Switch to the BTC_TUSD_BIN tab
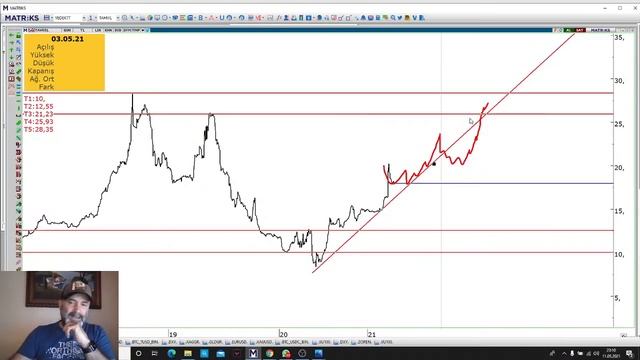This screenshot has width=640, height=360. coord(142,342)
